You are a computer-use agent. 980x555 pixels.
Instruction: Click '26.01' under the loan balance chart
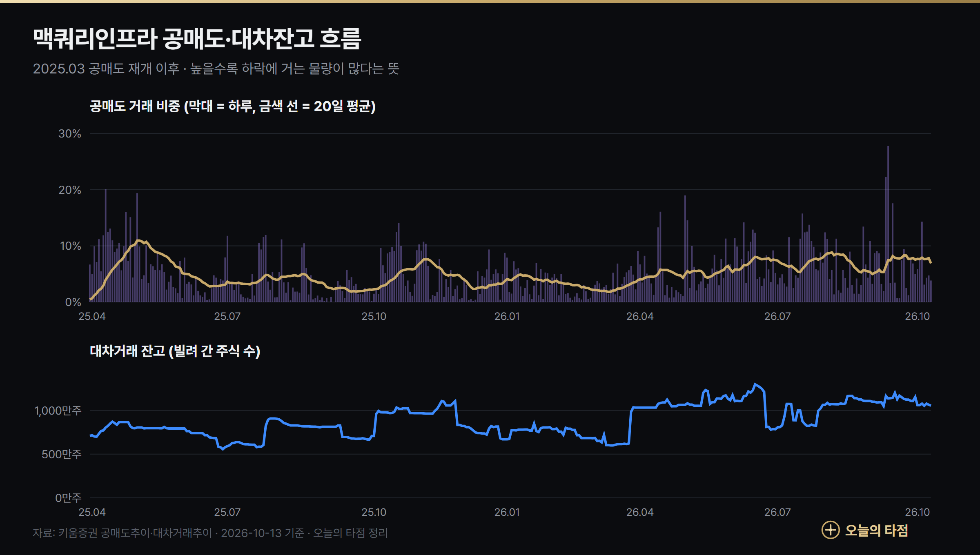[507, 512]
